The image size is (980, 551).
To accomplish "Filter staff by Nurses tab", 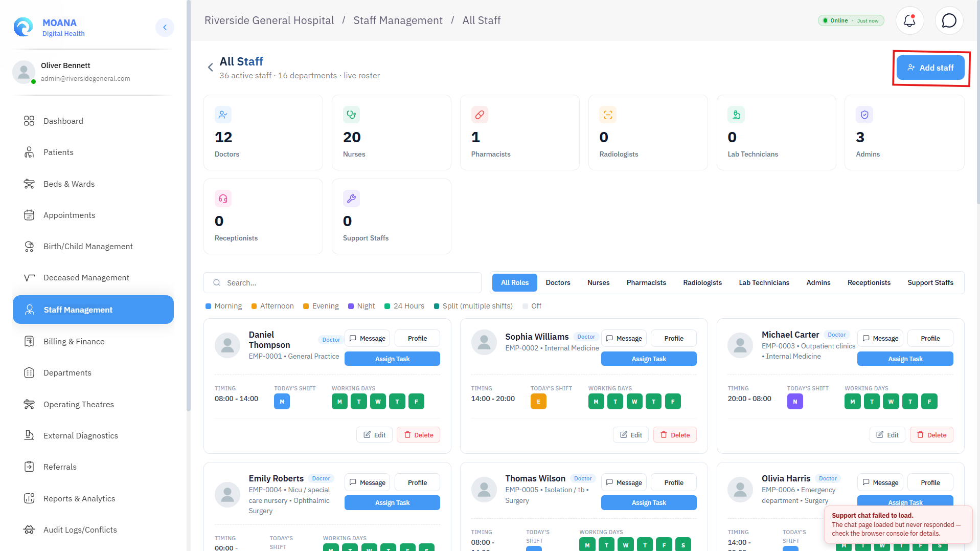I will [598, 282].
